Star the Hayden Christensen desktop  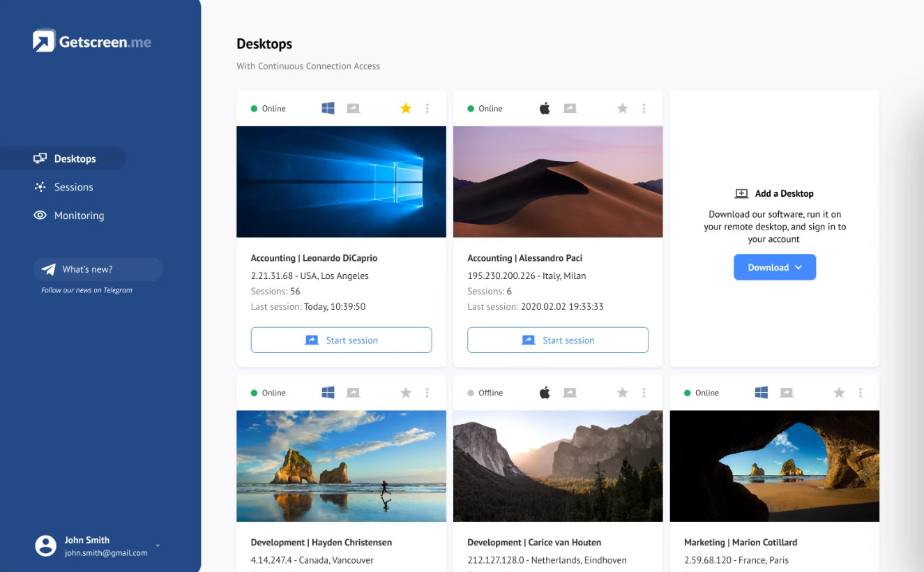(406, 393)
